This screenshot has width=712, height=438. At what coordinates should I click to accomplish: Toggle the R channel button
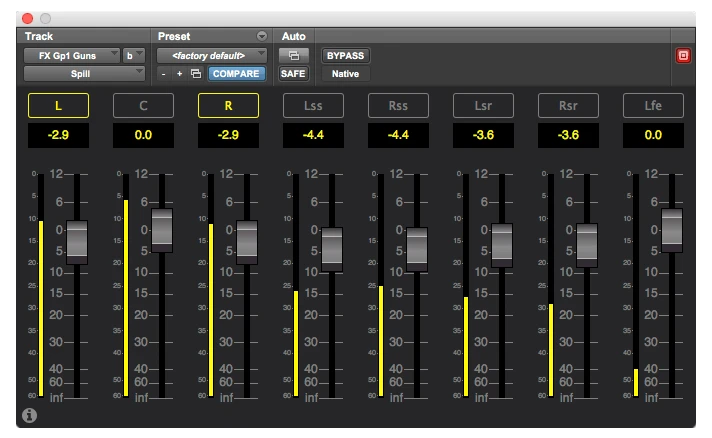pyautogui.click(x=228, y=105)
